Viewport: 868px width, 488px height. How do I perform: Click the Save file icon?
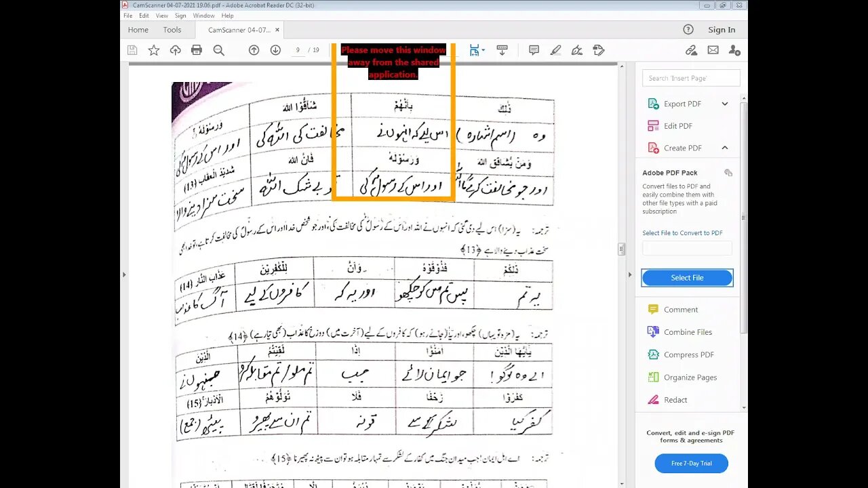(132, 50)
